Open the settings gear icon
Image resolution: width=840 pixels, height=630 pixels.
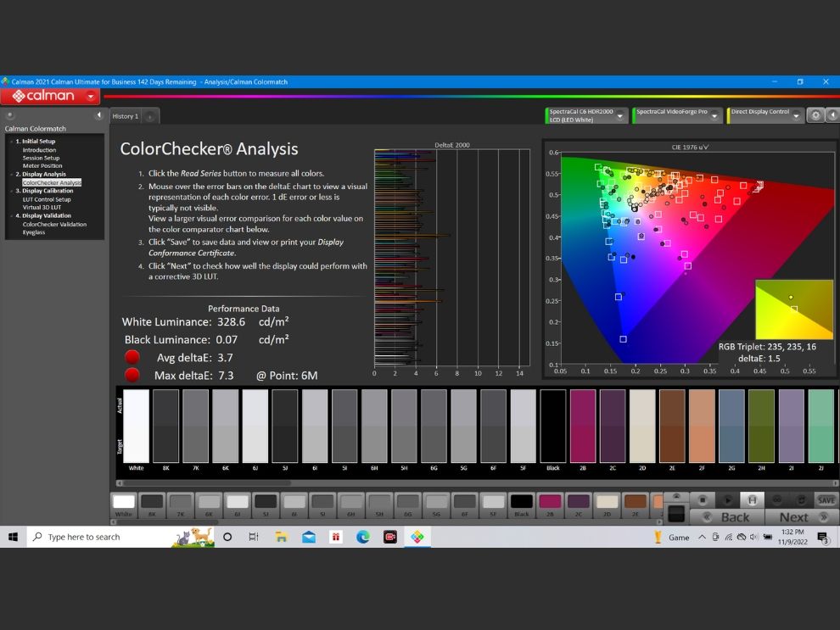tap(815, 115)
